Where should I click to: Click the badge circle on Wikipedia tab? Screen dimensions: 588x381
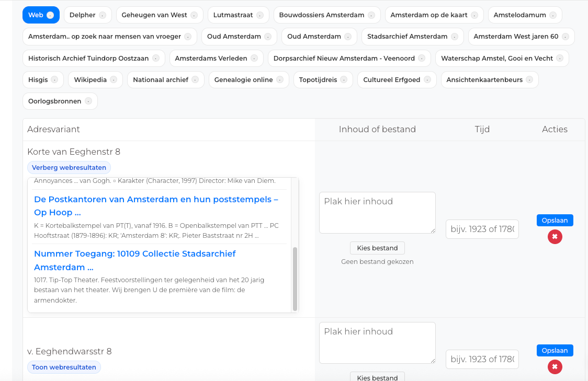click(x=114, y=80)
